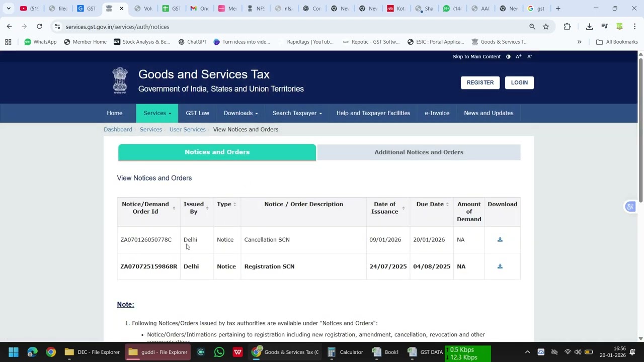The height and width of the screenshot is (362, 644).
Task: Select the Notices and Orders tab
Action: [x=217, y=152]
